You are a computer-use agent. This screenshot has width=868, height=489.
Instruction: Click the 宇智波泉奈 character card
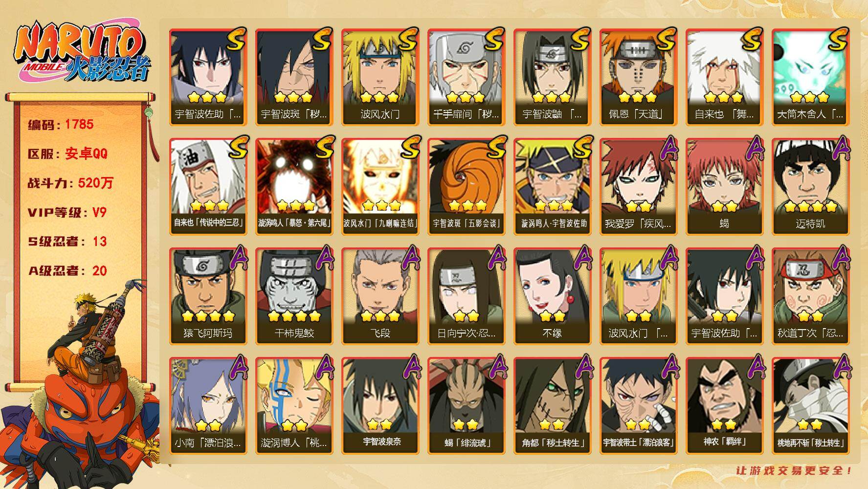[x=380, y=405]
